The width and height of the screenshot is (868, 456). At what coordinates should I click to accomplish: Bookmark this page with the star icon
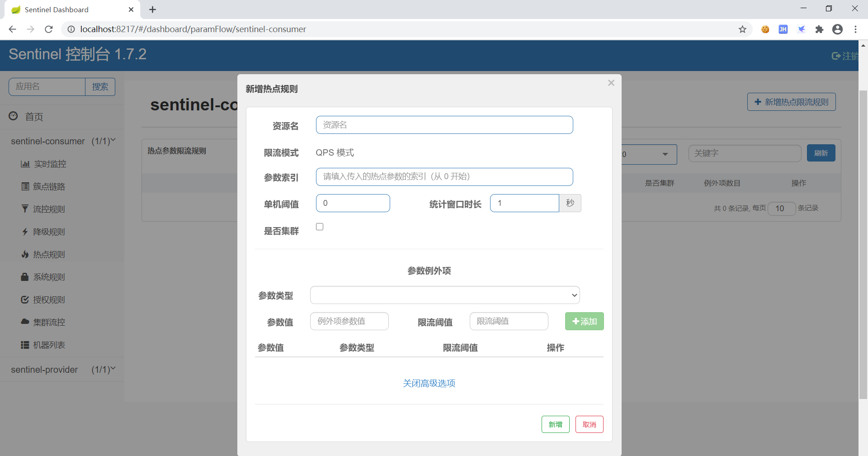(742, 29)
